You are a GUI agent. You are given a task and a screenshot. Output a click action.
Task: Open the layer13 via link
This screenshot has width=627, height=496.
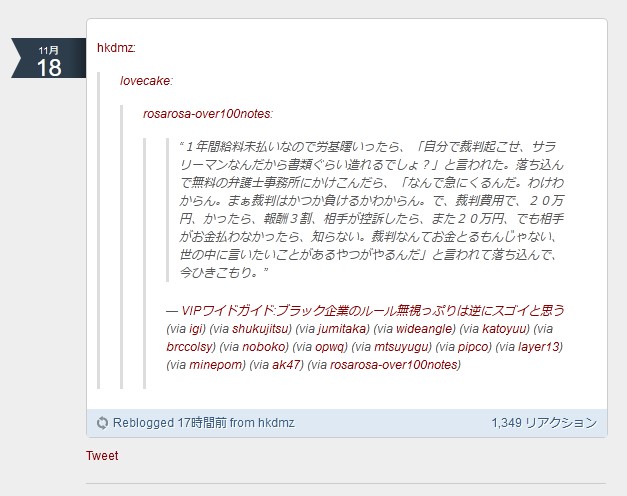(540, 346)
